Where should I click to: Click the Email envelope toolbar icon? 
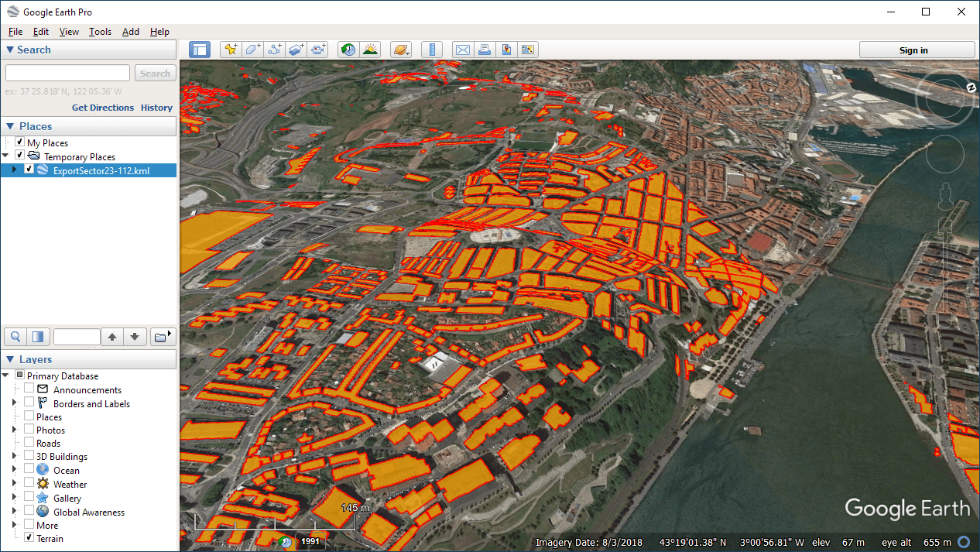tap(463, 50)
